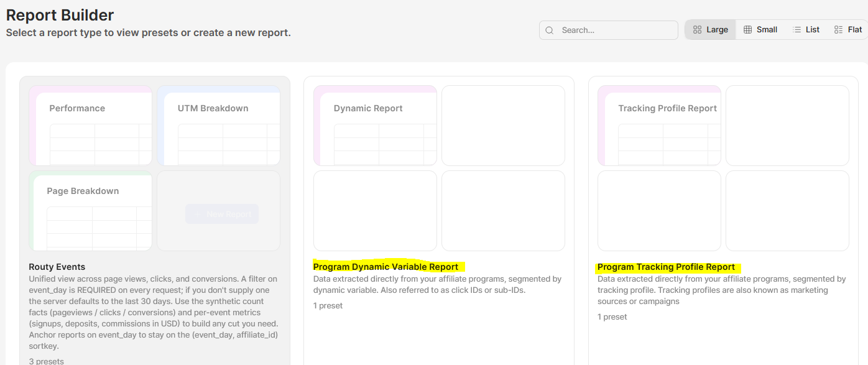Switch to List view mode

tap(806, 29)
